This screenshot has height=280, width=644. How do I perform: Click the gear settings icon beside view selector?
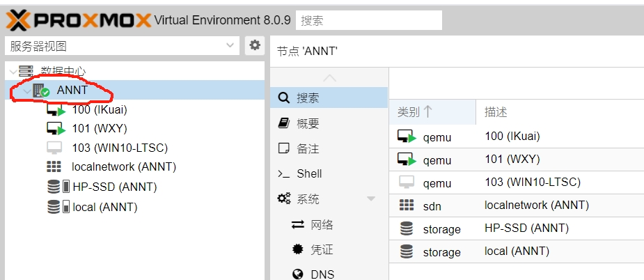point(255,45)
